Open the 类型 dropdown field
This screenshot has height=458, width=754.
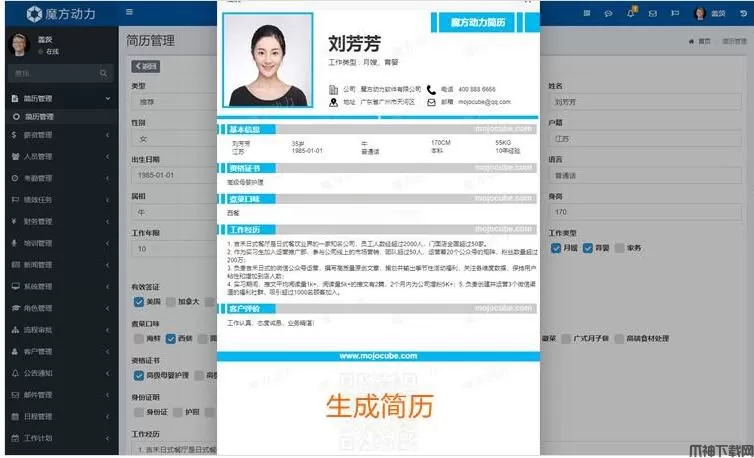point(174,102)
